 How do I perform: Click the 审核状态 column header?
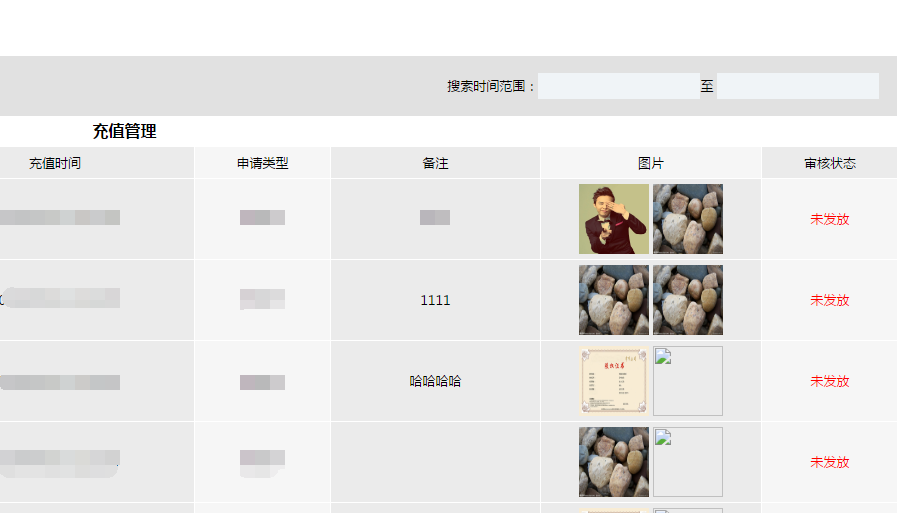tap(830, 164)
